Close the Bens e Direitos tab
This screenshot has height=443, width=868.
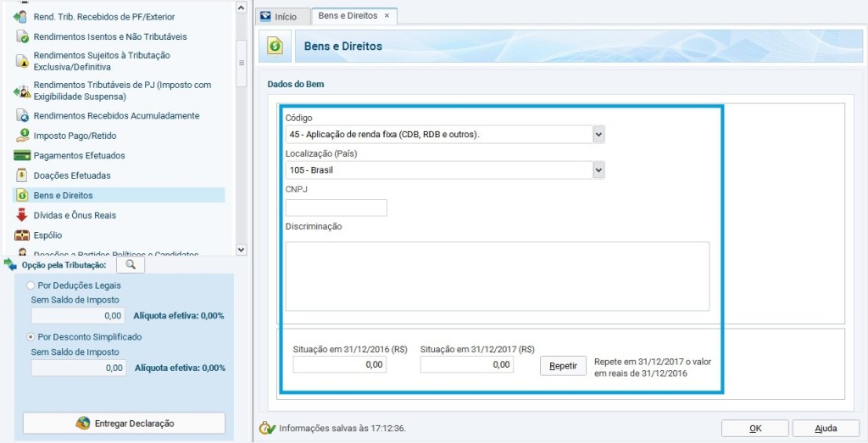387,16
